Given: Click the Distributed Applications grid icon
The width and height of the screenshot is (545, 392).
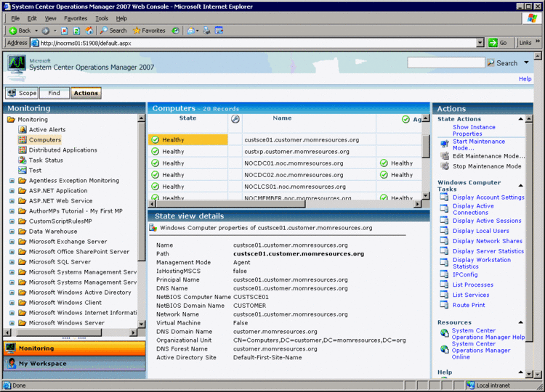Looking at the screenshot, I should (23, 150).
